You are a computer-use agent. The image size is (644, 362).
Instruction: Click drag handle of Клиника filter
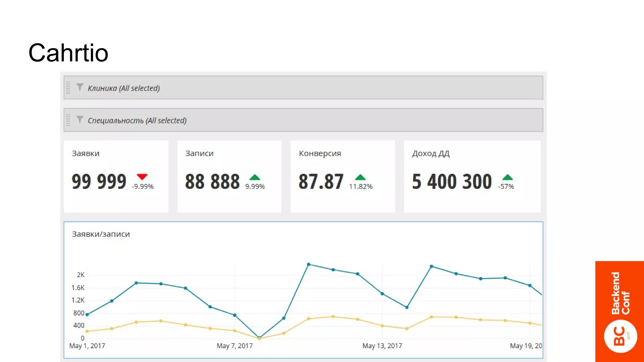(68, 88)
